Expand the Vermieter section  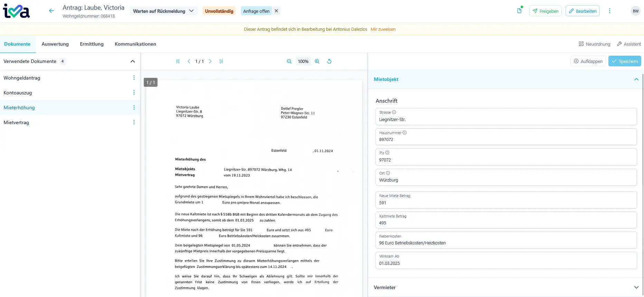tap(636, 287)
